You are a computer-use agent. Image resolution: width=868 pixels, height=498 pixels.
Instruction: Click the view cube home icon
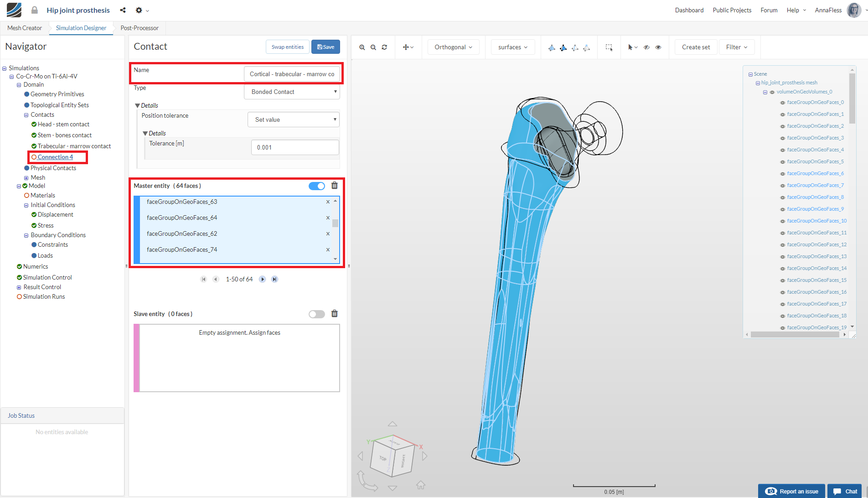tap(421, 485)
